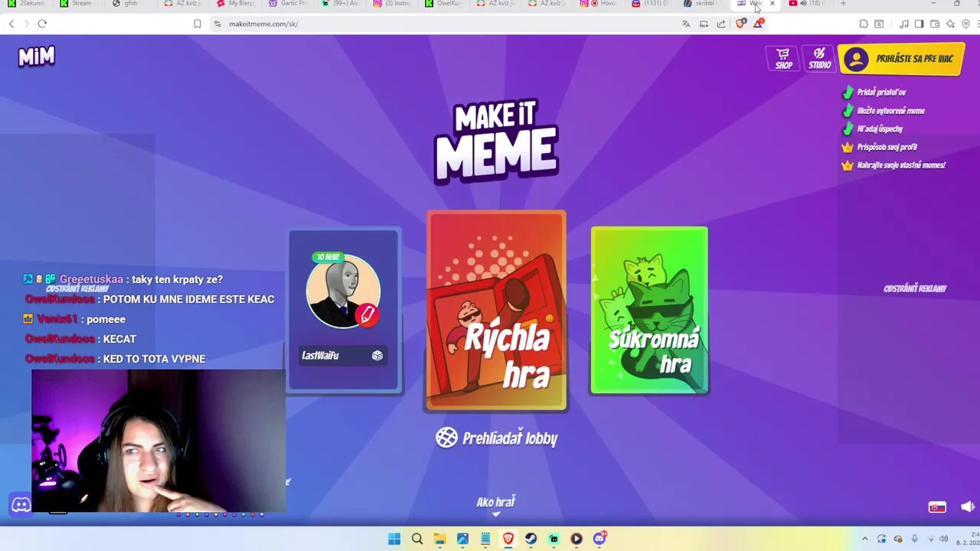980x551 pixels.
Task: Click the share icon in the address bar
Action: tap(721, 24)
